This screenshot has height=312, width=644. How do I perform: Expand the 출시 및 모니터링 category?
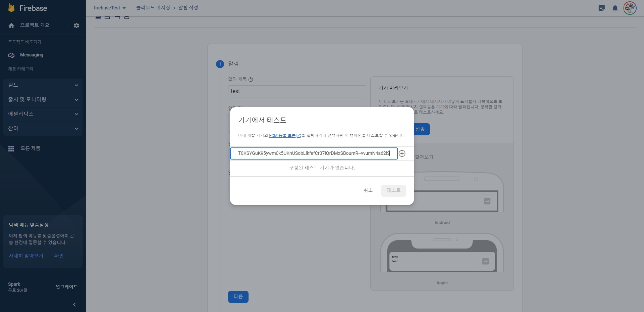[x=43, y=100]
